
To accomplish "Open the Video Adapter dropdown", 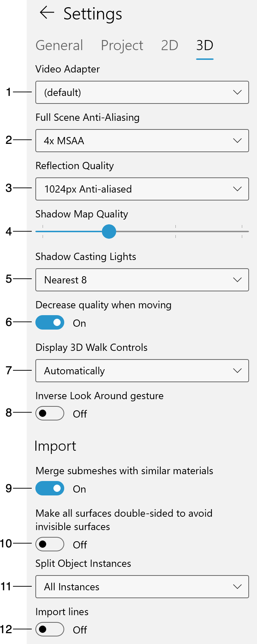I will pyautogui.click(x=142, y=92).
